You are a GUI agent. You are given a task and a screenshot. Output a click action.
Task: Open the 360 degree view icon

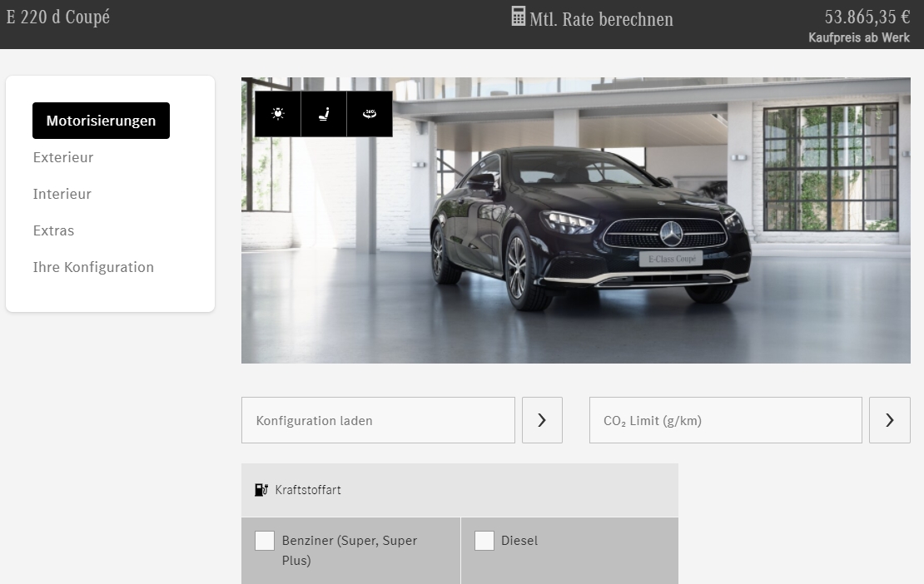point(370,114)
